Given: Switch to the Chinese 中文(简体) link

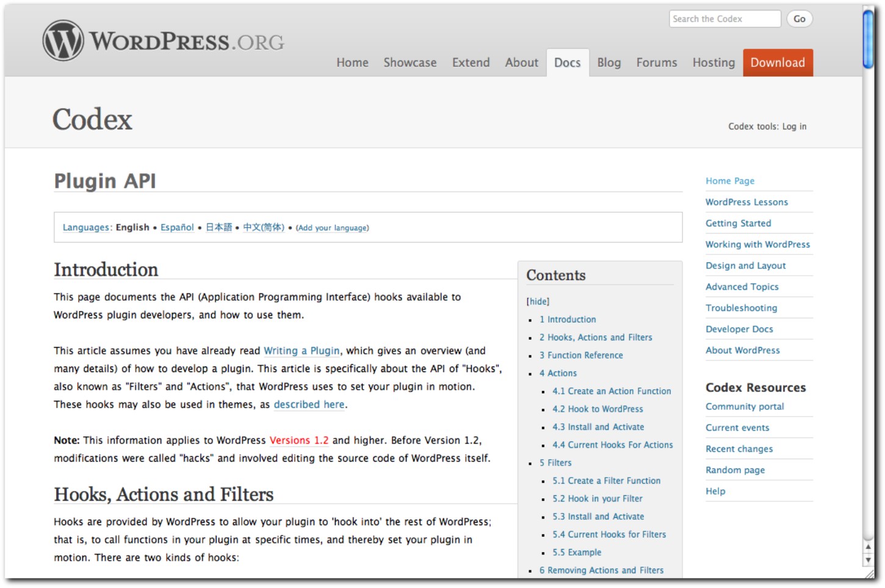Looking at the screenshot, I should click(264, 228).
